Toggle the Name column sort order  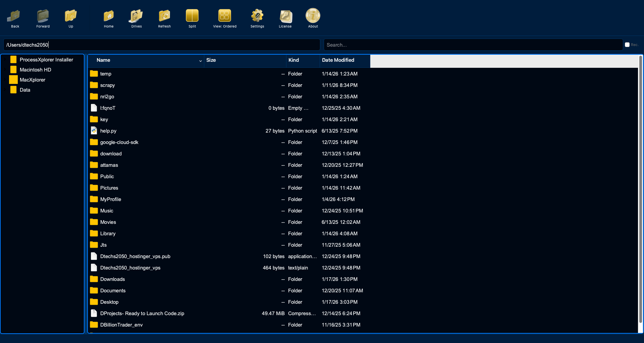pyautogui.click(x=103, y=60)
